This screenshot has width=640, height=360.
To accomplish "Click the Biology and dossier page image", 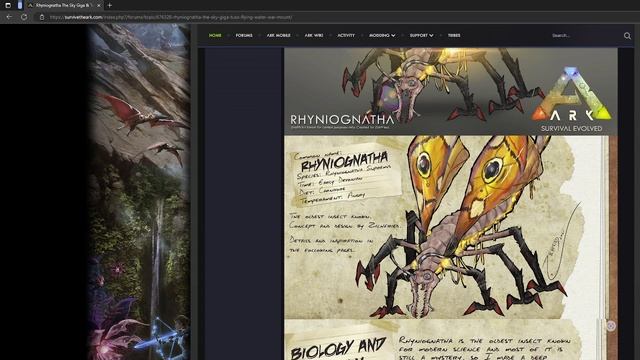I will [x=451, y=340].
